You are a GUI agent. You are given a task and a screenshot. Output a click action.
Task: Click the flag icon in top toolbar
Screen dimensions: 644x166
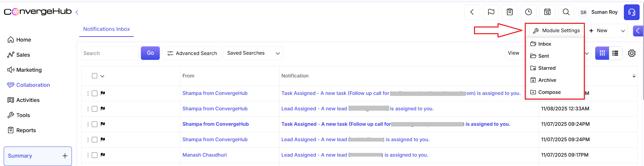click(x=491, y=12)
